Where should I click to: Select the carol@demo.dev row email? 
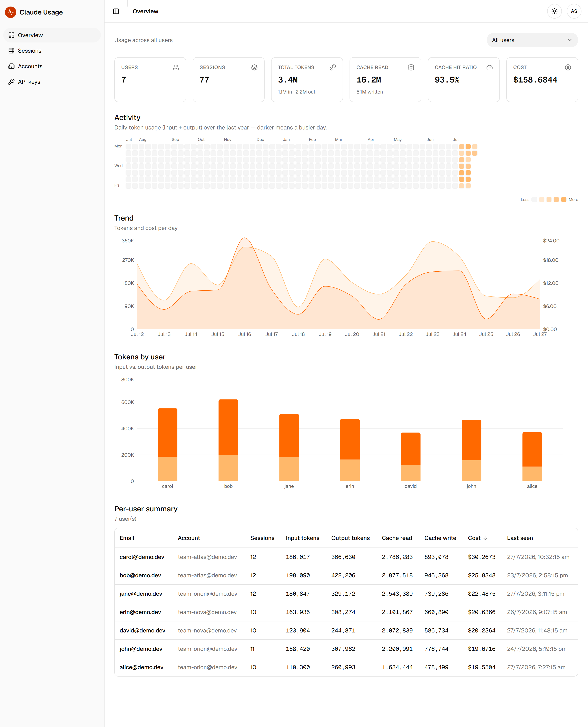(141, 557)
